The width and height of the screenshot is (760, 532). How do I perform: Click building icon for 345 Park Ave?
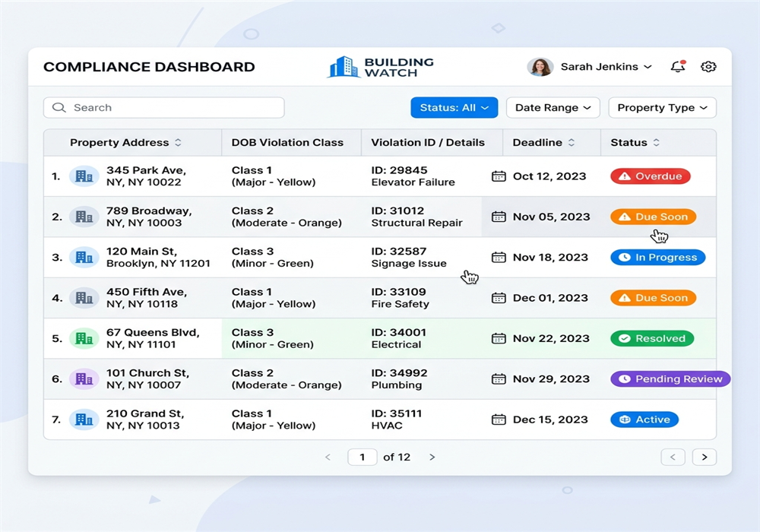[84, 176]
